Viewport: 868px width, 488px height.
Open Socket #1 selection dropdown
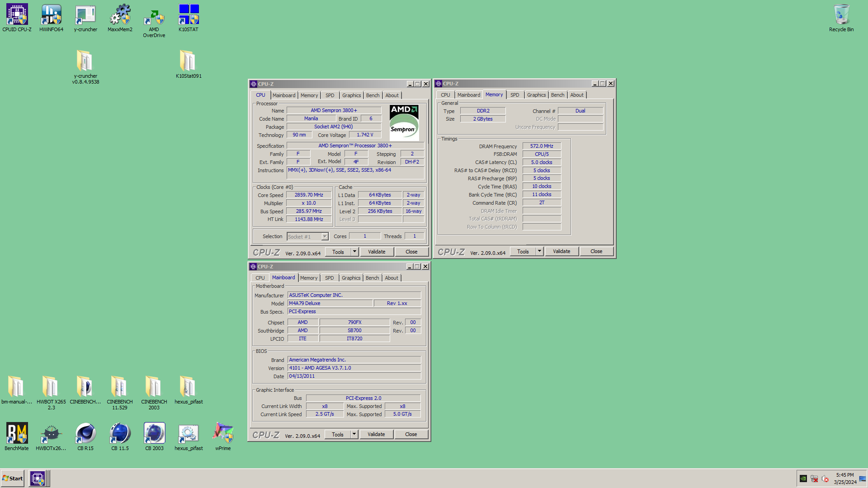coord(308,237)
